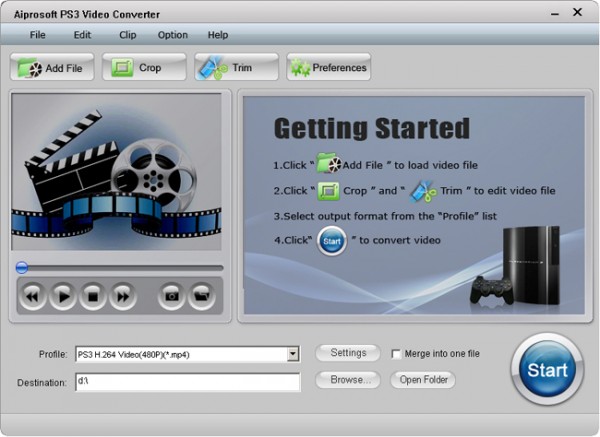Click the Open Folder button
The width and height of the screenshot is (600, 437).
(x=423, y=380)
